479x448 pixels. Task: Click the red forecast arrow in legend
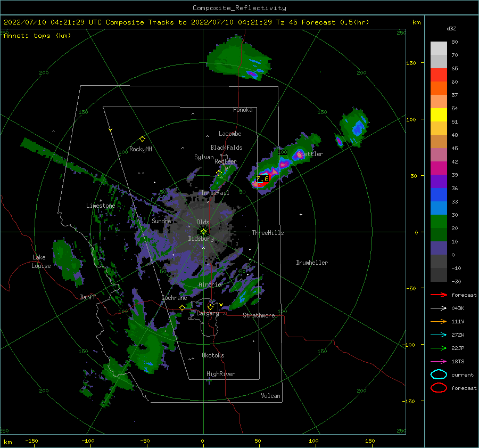[x=439, y=295]
